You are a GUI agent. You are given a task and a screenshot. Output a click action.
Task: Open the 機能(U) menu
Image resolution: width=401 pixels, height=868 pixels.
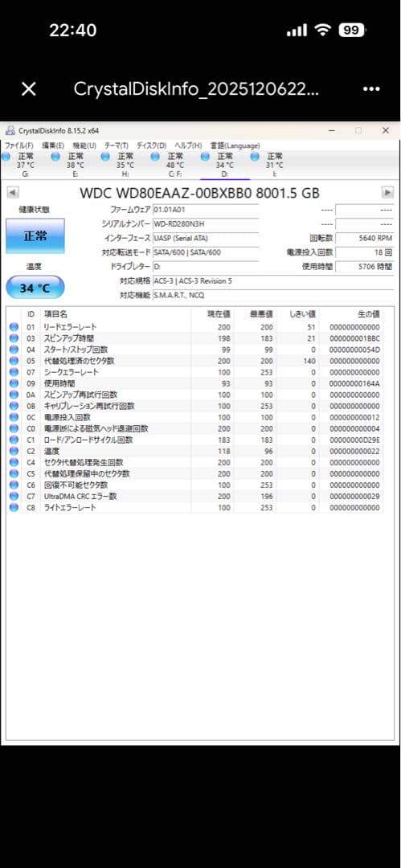click(x=84, y=145)
